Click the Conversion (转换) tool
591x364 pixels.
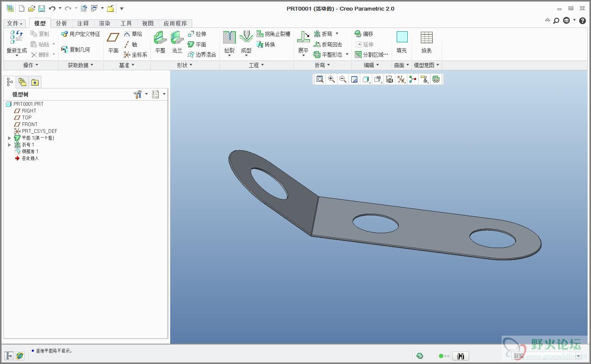[266, 44]
